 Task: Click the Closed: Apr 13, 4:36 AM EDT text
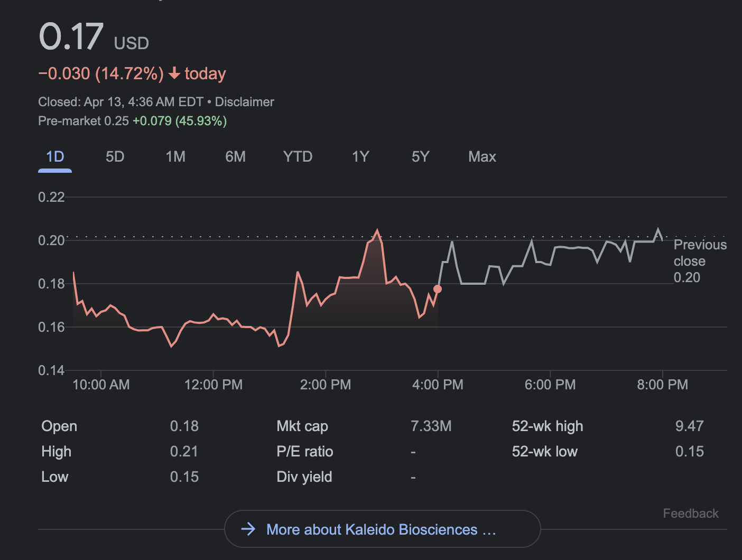[x=120, y=102]
